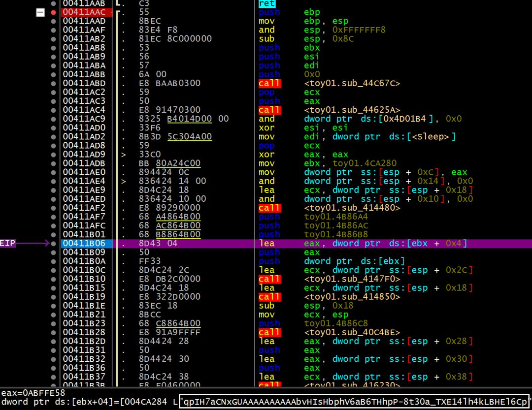Viewport: 532px width, 410px height.
Task: Toggle breakpoint dot at address 00411AF2
Action: pos(53,208)
